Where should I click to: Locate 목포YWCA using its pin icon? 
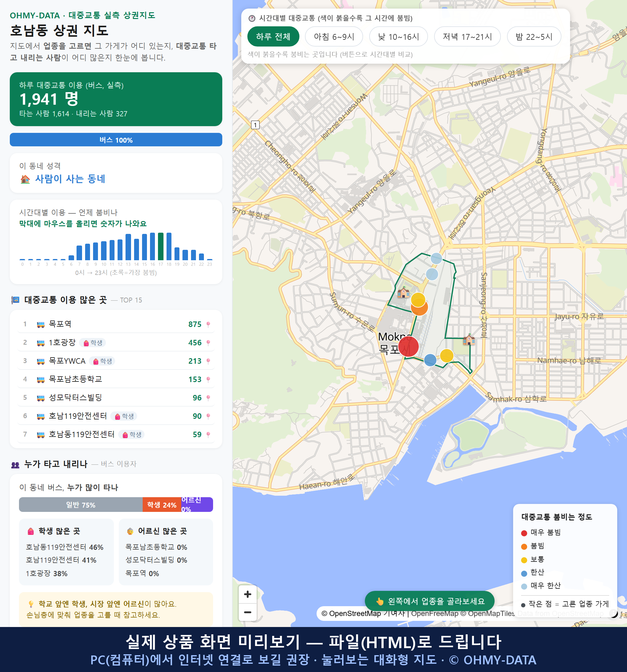(x=208, y=361)
